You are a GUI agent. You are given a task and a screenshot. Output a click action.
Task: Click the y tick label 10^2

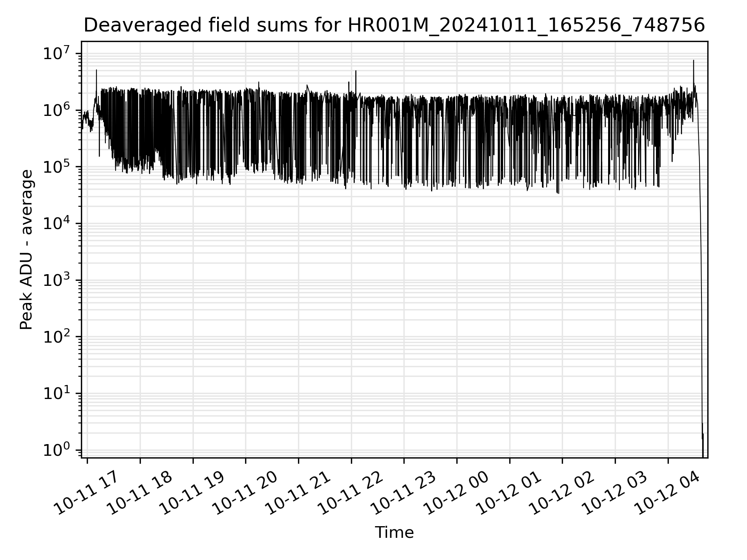click(x=56, y=337)
